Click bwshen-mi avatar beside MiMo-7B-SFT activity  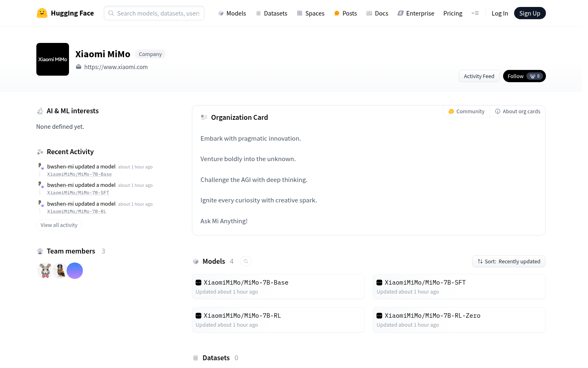coord(40,185)
